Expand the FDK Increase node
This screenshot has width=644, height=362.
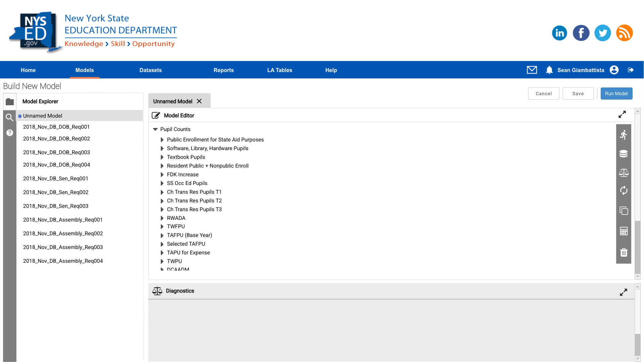tap(162, 175)
